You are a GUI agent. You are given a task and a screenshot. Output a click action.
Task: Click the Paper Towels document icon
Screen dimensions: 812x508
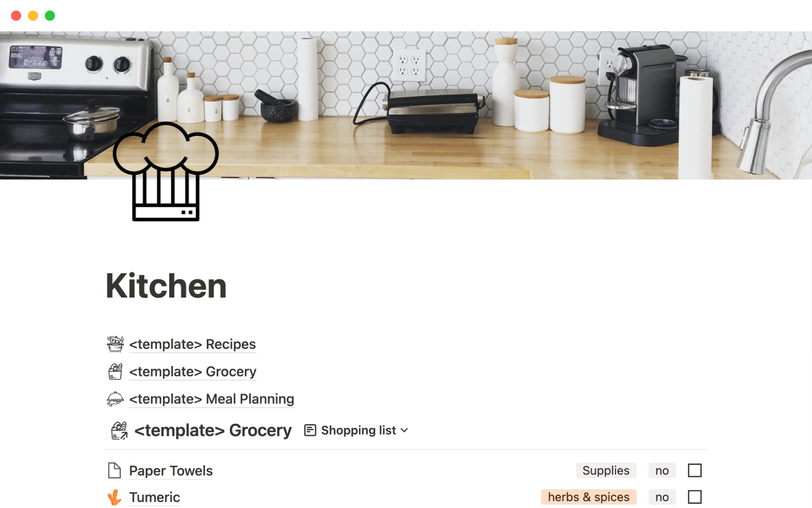point(115,470)
